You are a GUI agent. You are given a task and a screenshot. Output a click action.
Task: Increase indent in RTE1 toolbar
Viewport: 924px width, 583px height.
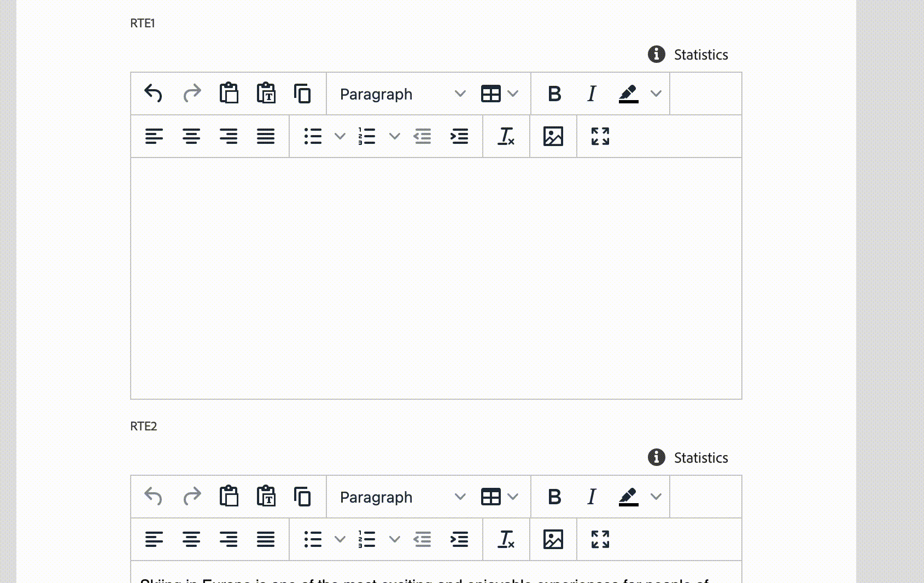pyautogui.click(x=459, y=136)
